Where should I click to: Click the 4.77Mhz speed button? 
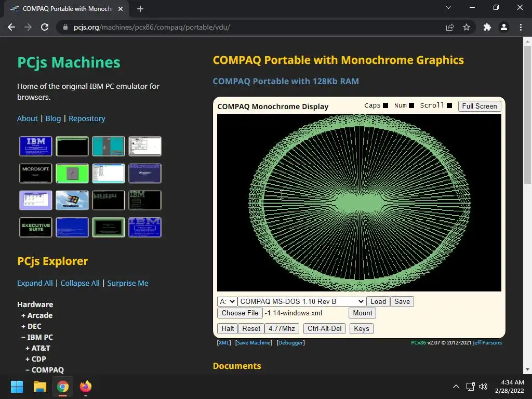[x=282, y=328]
